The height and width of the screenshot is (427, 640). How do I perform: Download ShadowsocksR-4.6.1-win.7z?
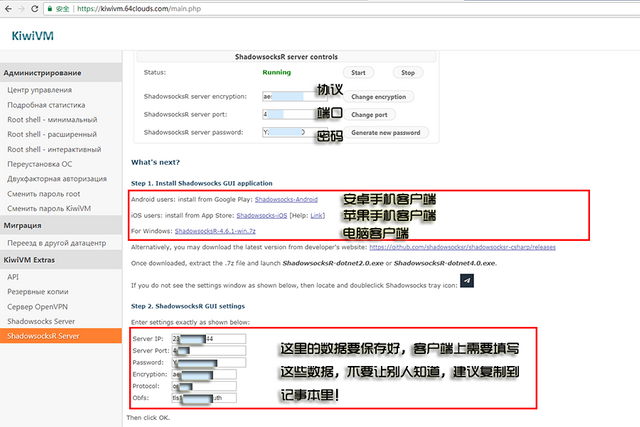(215, 231)
